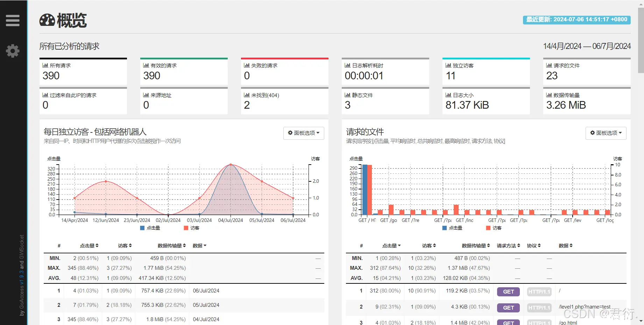
Task: Click the tall blue GET / hits bar
Action: click(x=365, y=189)
